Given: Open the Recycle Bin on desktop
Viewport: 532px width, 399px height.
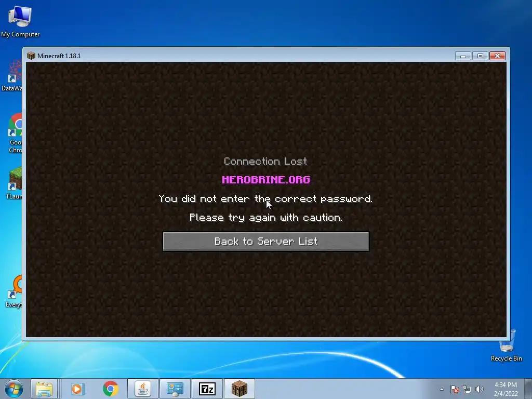Looking at the screenshot, I should pos(506,346).
